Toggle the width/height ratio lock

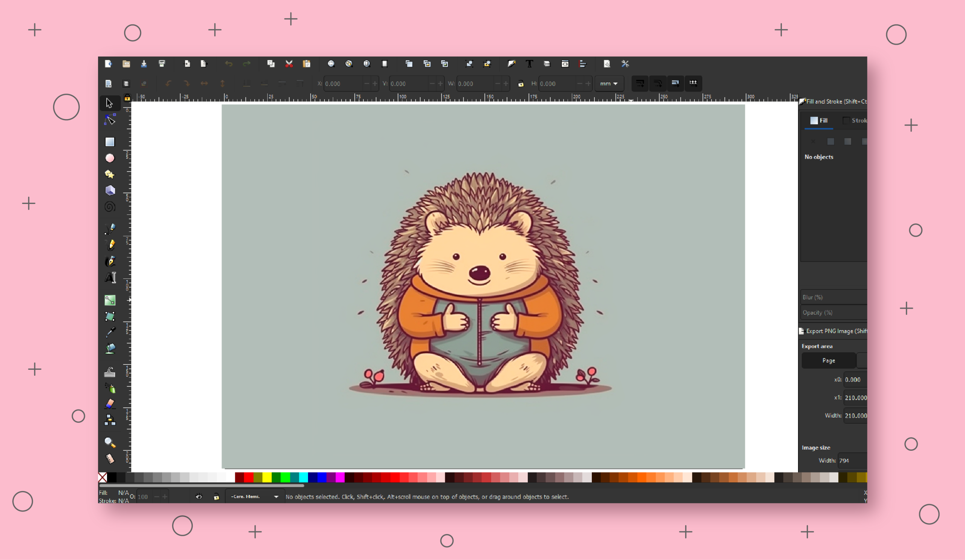pyautogui.click(x=521, y=84)
